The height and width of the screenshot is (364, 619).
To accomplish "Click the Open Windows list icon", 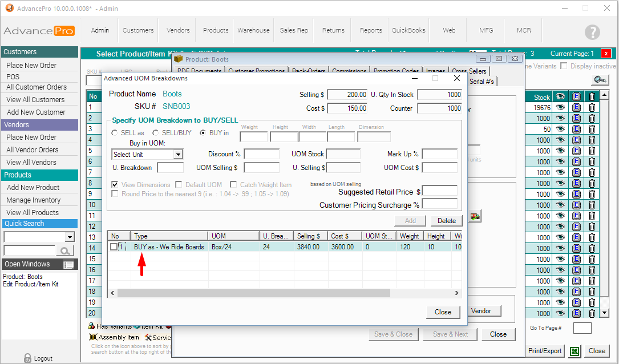I will point(68,265).
